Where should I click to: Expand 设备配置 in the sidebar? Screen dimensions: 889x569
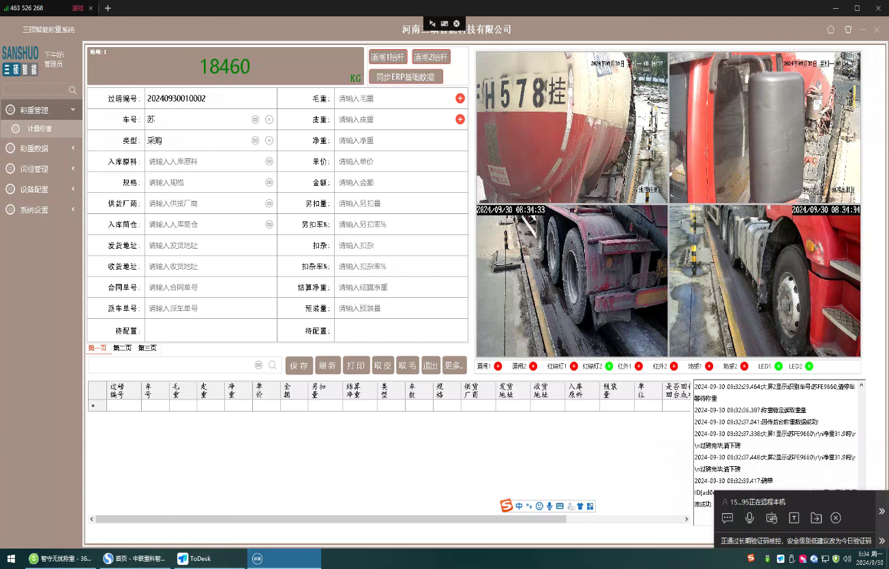pos(40,189)
